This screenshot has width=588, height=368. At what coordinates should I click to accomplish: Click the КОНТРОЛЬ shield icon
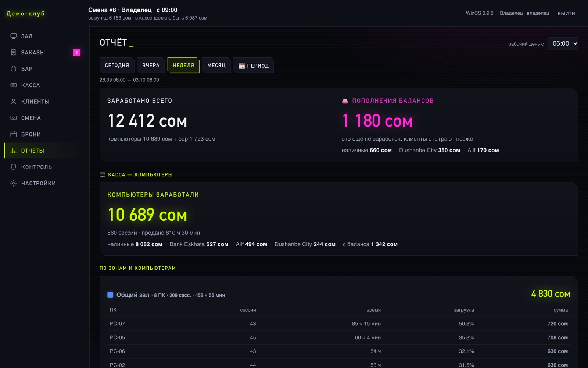click(14, 167)
